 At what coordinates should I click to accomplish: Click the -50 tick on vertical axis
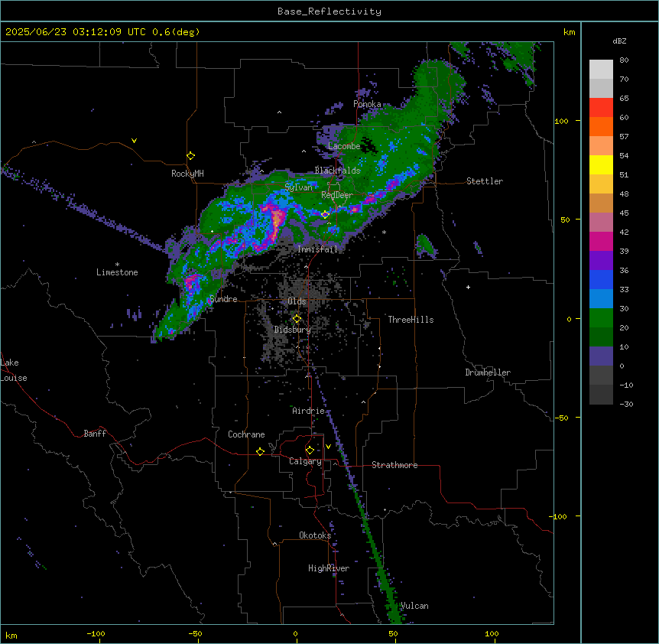561,418
